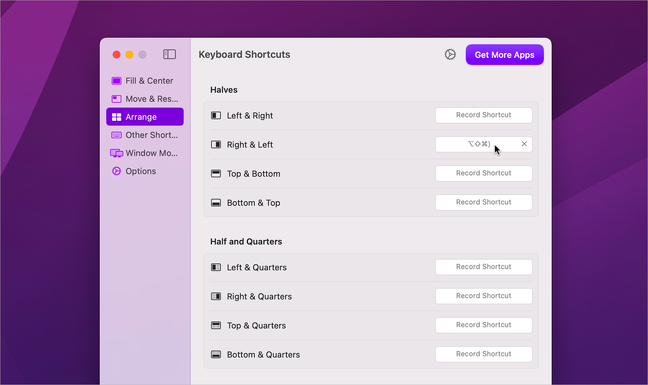Select the Arrange sidebar item
The image size is (648, 385).
pyautogui.click(x=145, y=117)
